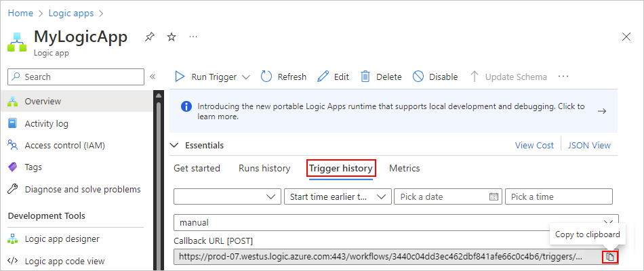Pin MyLogicApp to dashboard
This screenshot has height=271, width=644.
point(150,37)
